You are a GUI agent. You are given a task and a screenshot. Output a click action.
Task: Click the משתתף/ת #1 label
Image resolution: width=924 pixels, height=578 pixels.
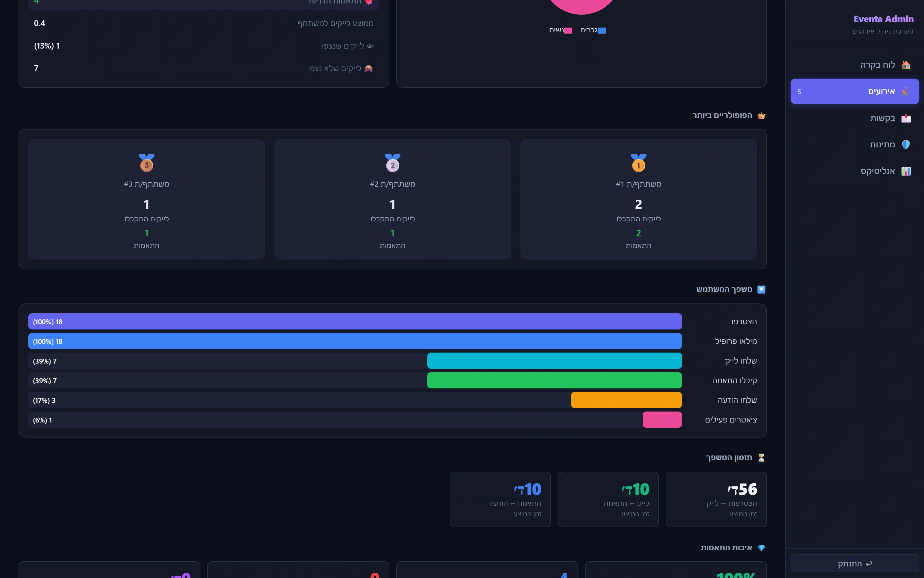coord(638,184)
